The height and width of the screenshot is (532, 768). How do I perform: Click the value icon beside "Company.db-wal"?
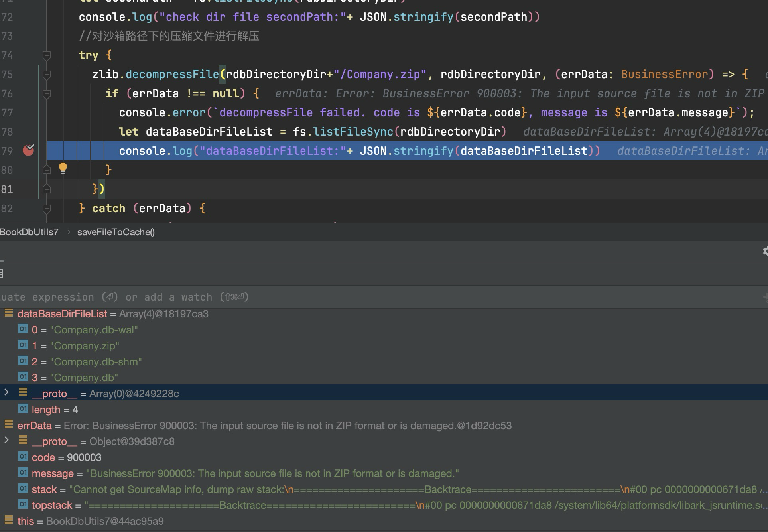23,329
